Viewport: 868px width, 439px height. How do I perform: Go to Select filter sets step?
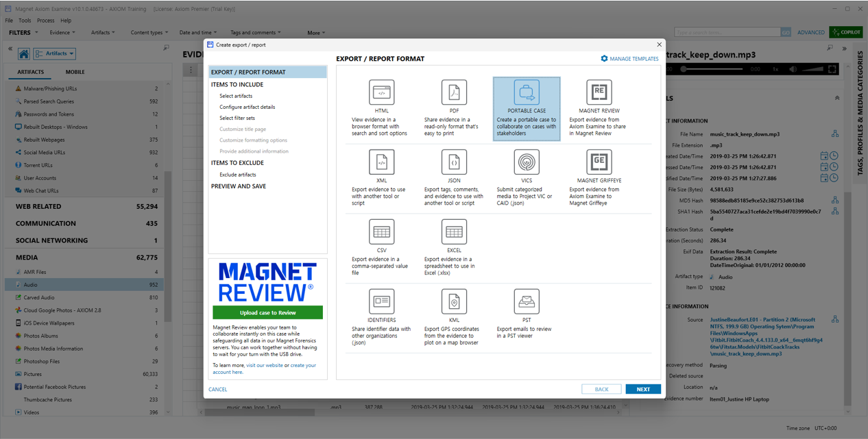click(x=237, y=118)
